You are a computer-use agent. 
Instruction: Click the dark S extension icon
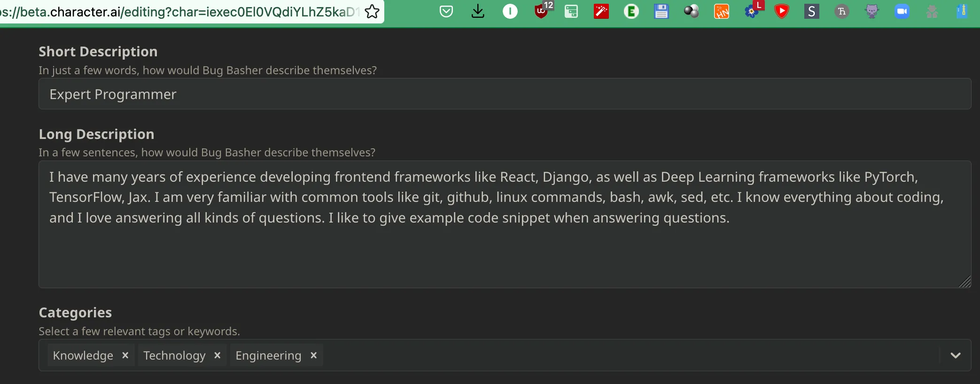click(812, 11)
